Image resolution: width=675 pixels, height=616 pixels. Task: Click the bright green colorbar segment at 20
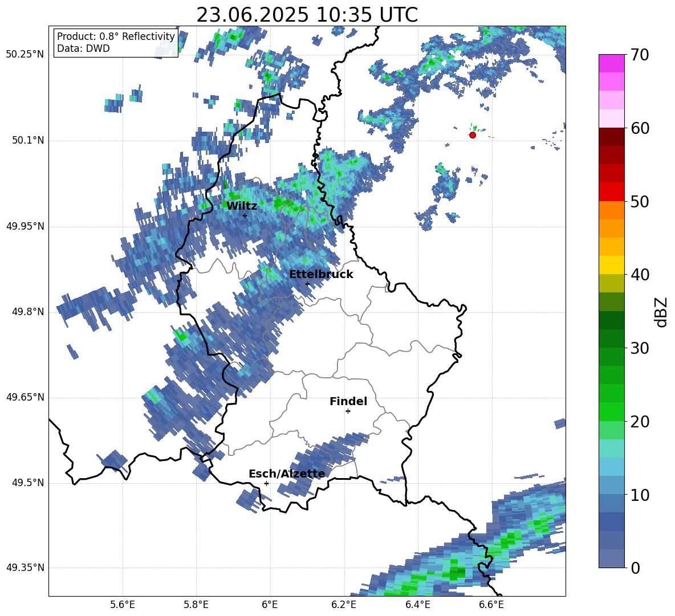tap(611, 411)
